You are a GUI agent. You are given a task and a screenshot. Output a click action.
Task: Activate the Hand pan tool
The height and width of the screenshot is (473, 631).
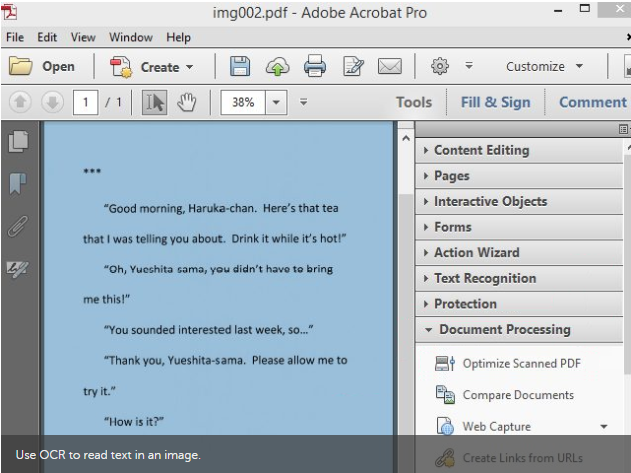[187, 102]
